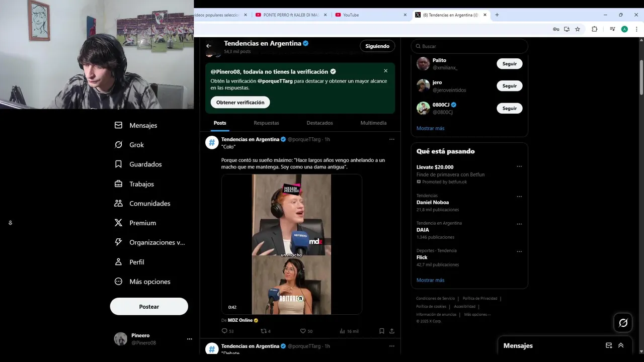Open the MDZ Online source link
The width and height of the screenshot is (644, 362).
click(240, 320)
